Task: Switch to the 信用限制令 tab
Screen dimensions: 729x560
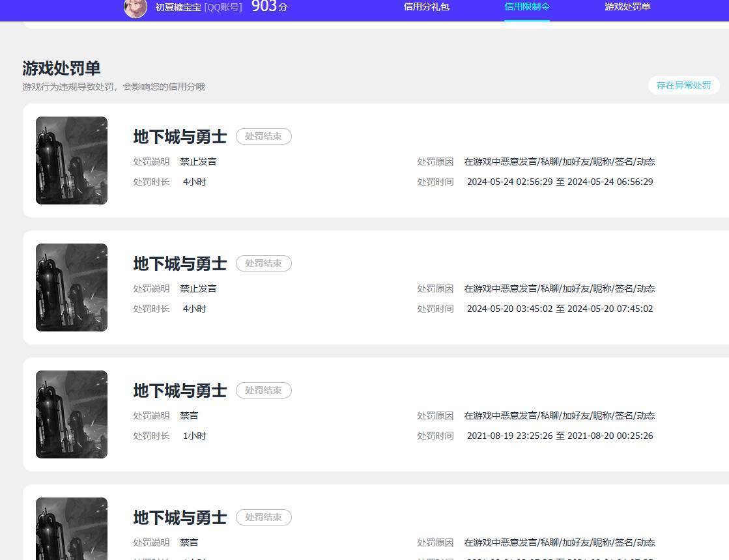Action: click(526, 7)
